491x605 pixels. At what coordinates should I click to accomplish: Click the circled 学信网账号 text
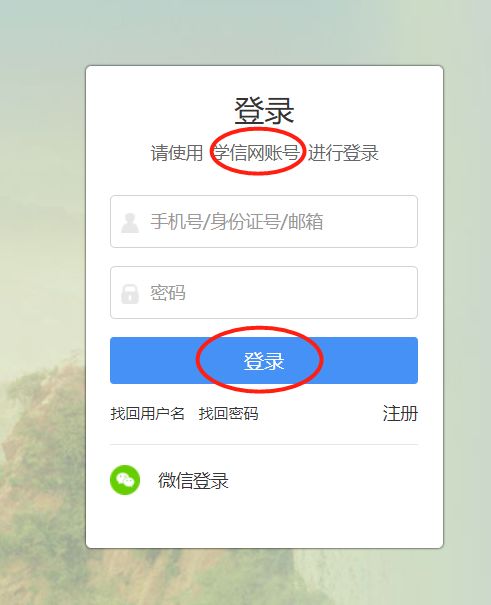[257, 153]
